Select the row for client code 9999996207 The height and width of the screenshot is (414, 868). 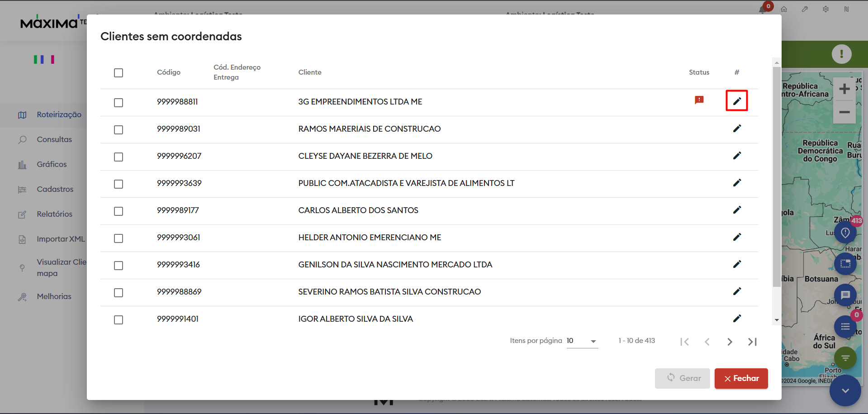click(x=119, y=157)
